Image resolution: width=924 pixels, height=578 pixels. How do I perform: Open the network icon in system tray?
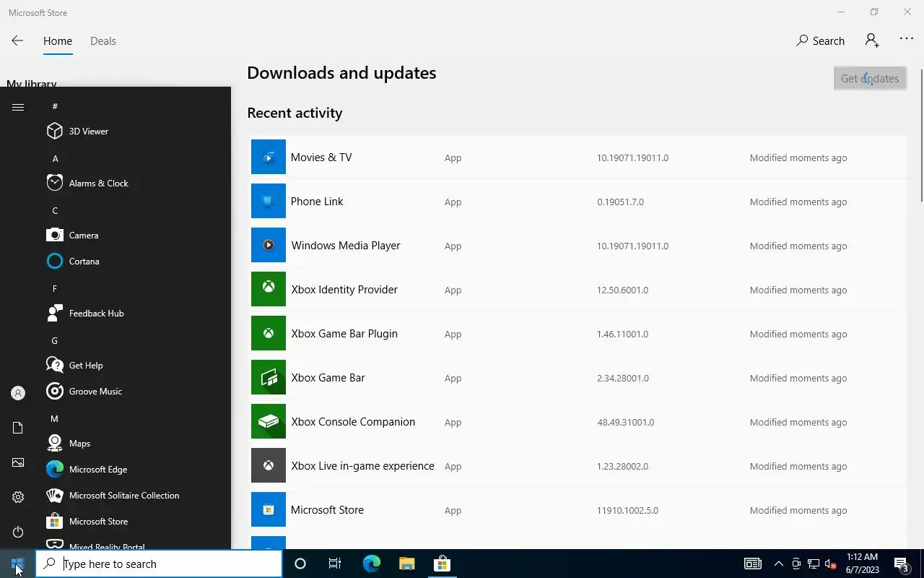coord(814,564)
